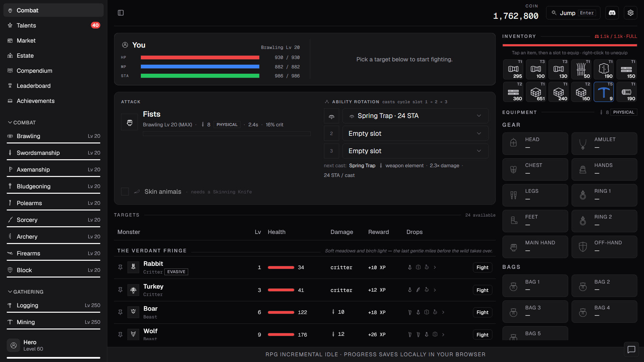The height and width of the screenshot is (362, 644).
Task: Click the Jump search button
Action: tap(573, 13)
